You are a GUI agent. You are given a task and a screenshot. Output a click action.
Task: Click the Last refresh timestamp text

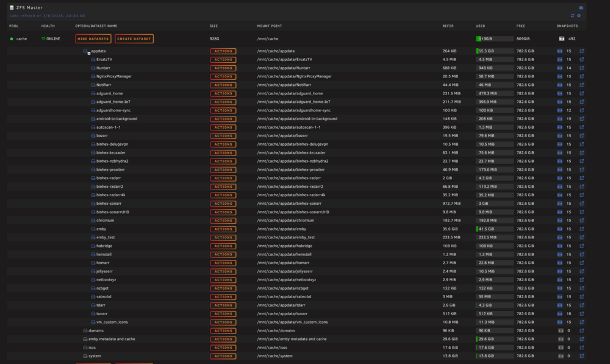point(47,16)
